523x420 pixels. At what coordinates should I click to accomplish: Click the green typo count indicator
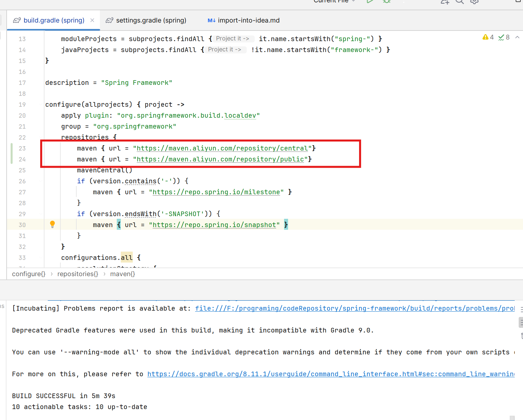tap(504, 37)
